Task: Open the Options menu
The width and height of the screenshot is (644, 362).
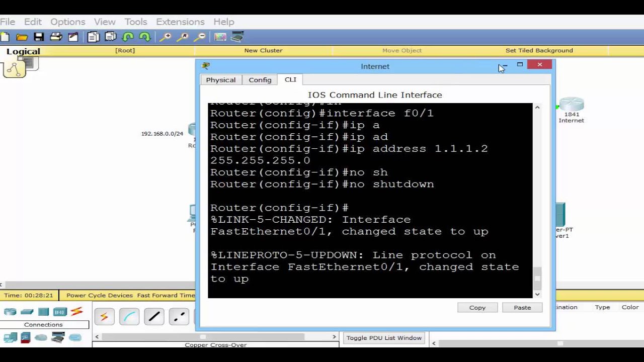Action: click(x=68, y=22)
